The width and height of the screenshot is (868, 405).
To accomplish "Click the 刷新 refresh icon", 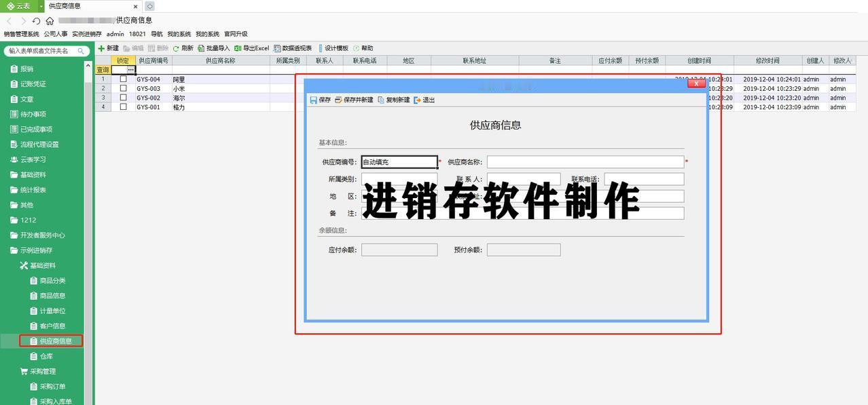I will tap(176, 48).
